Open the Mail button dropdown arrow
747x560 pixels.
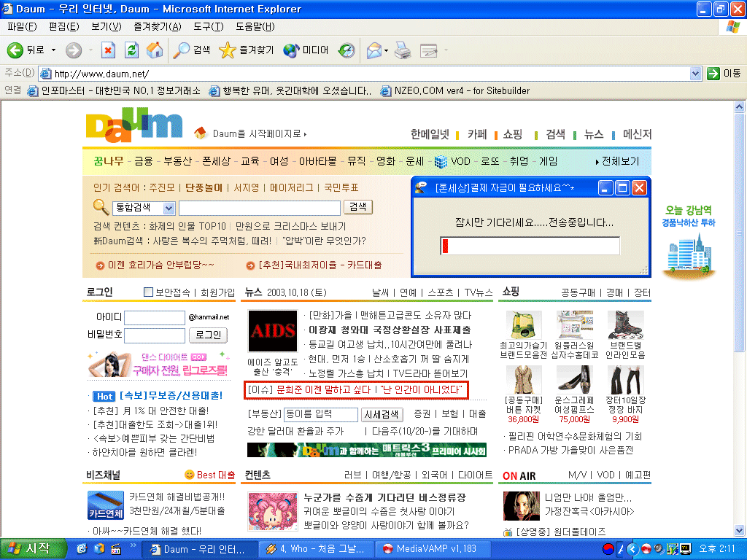(x=386, y=50)
